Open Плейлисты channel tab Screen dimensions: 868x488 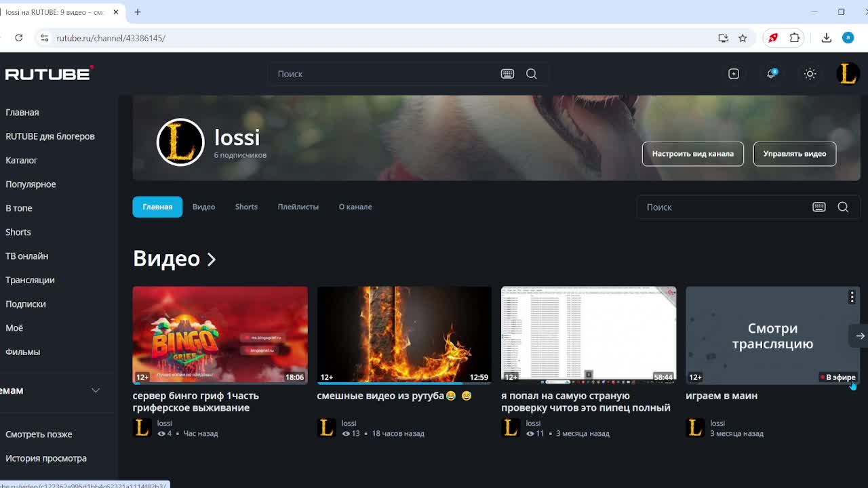298,207
